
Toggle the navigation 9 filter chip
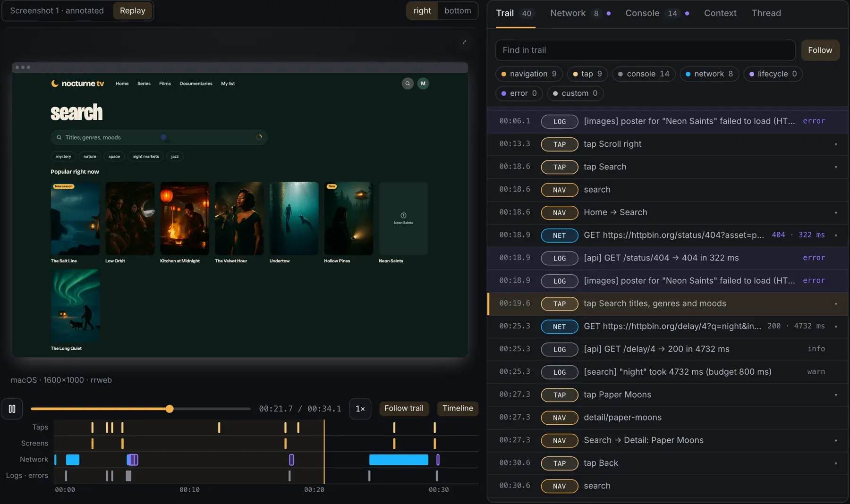(x=529, y=74)
